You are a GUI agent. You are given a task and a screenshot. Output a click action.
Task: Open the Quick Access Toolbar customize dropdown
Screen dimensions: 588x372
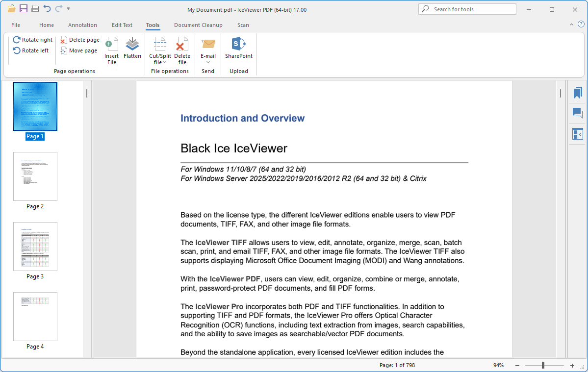(69, 9)
